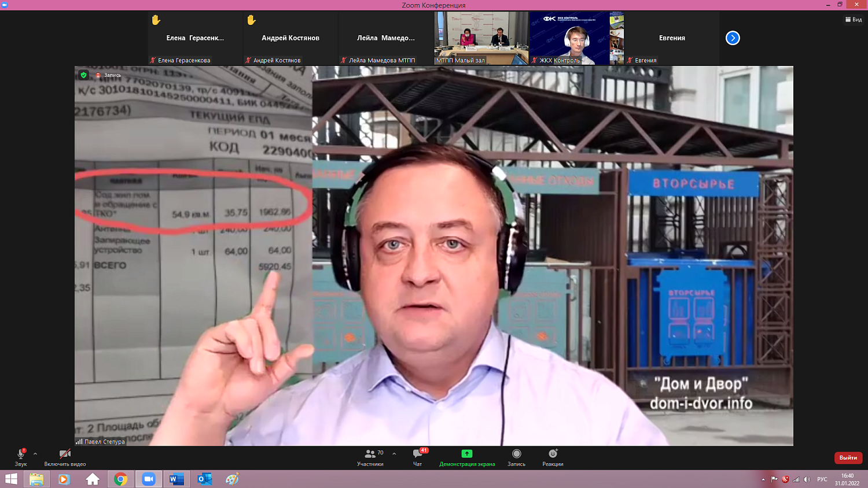The width and height of the screenshot is (868, 488).
Task: Open the Реакции reactions menu
Action: click(553, 457)
